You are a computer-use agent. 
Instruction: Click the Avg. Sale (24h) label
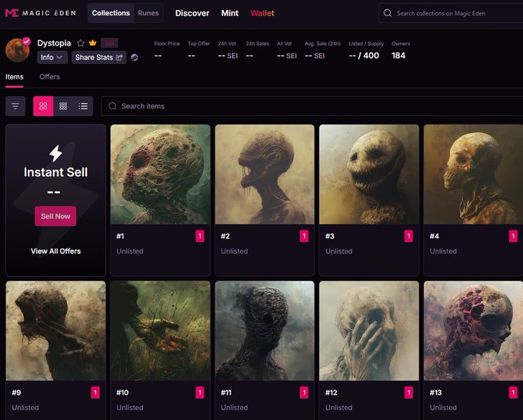(x=322, y=44)
